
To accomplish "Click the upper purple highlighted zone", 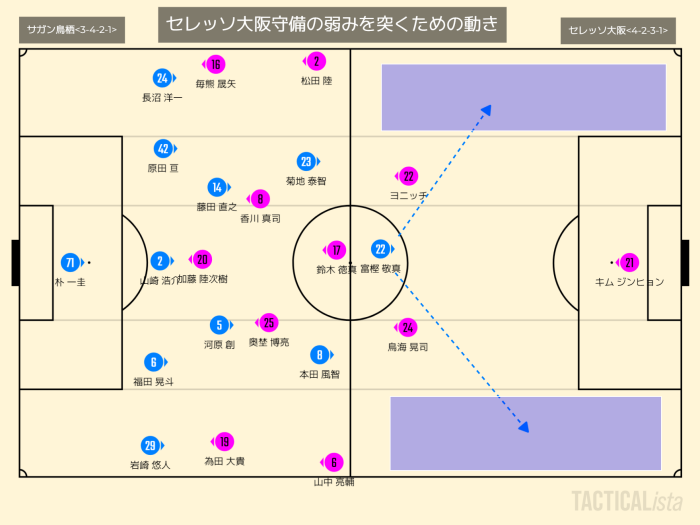I will 523,97.
